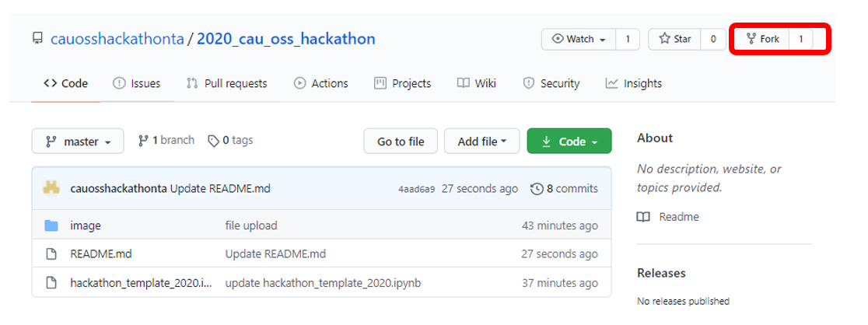Go to the Projects tab
The image size is (868, 325).
tap(402, 84)
